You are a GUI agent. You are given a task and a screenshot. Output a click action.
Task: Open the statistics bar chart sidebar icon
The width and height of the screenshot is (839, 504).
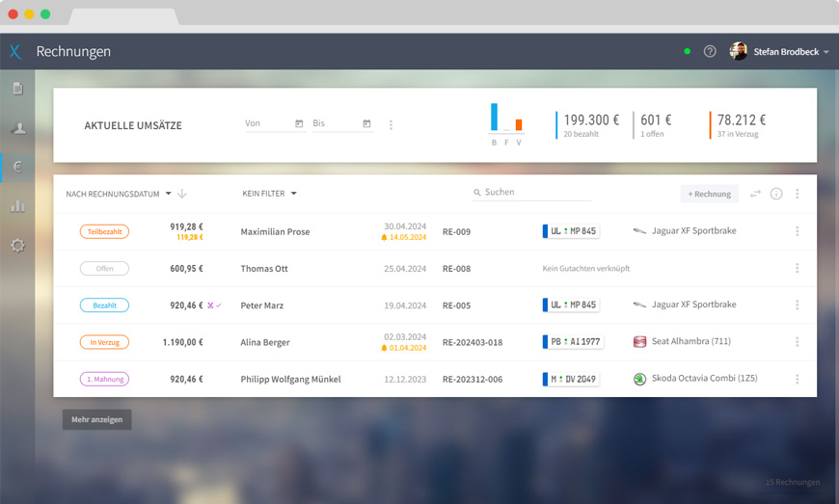click(17, 205)
